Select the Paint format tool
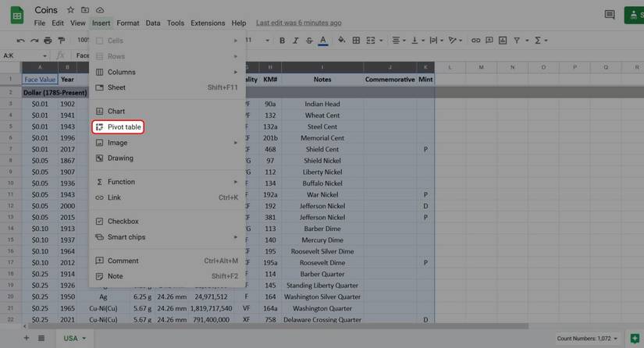 (62, 41)
